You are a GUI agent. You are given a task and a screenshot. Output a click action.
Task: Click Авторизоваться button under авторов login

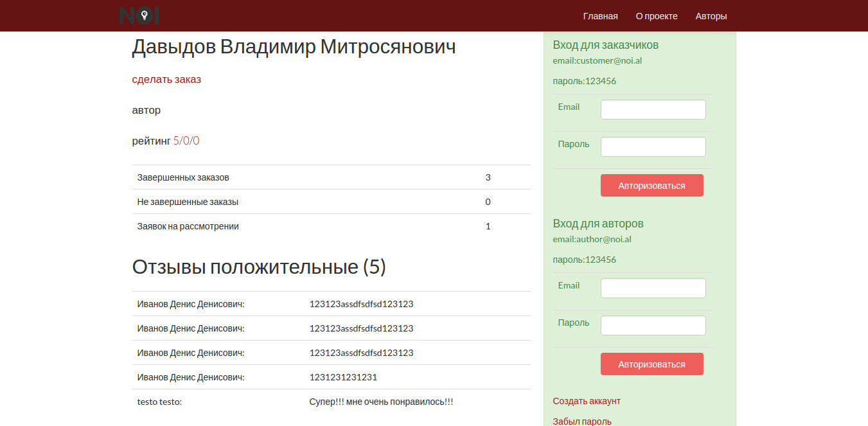[651, 364]
